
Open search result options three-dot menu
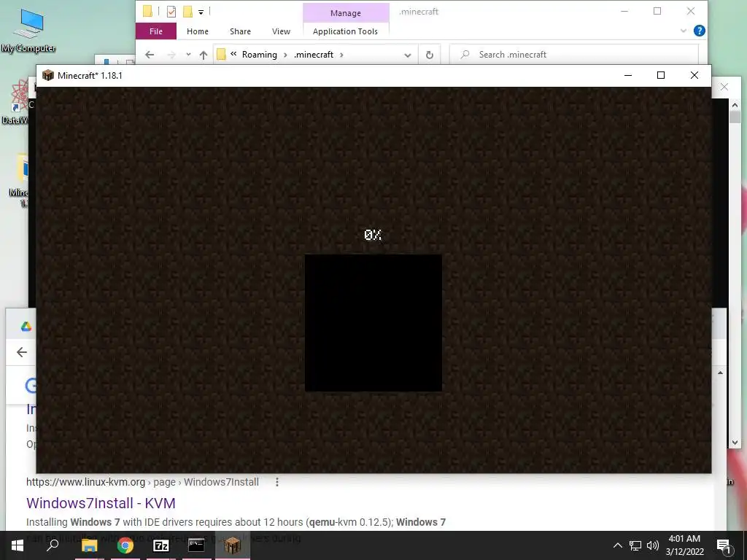(276, 482)
